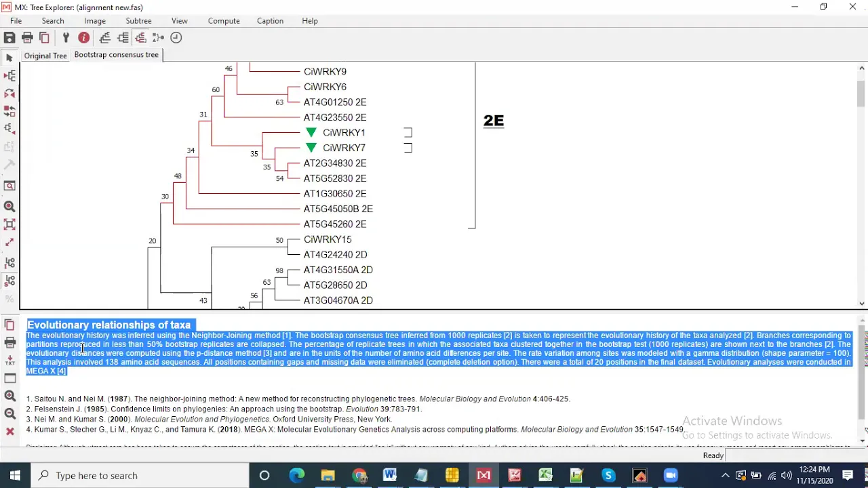Screen dimensions: 868x488
Task: Select the taxon label CiWRKY9
Action: (x=325, y=72)
